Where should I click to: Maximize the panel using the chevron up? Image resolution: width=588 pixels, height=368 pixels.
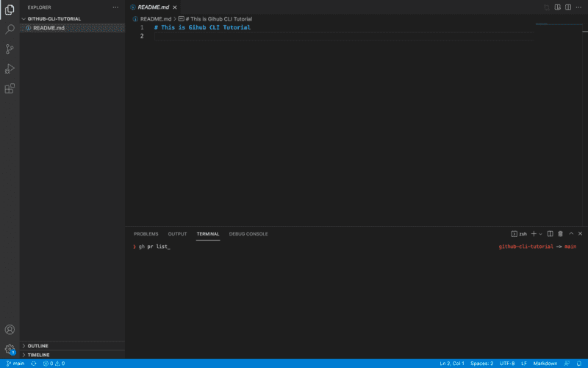coord(570,234)
